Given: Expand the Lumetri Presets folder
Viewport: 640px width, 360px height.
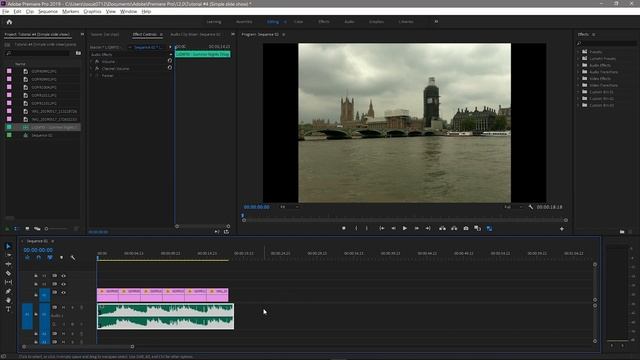Looking at the screenshot, I should pyautogui.click(x=579, y=58).
